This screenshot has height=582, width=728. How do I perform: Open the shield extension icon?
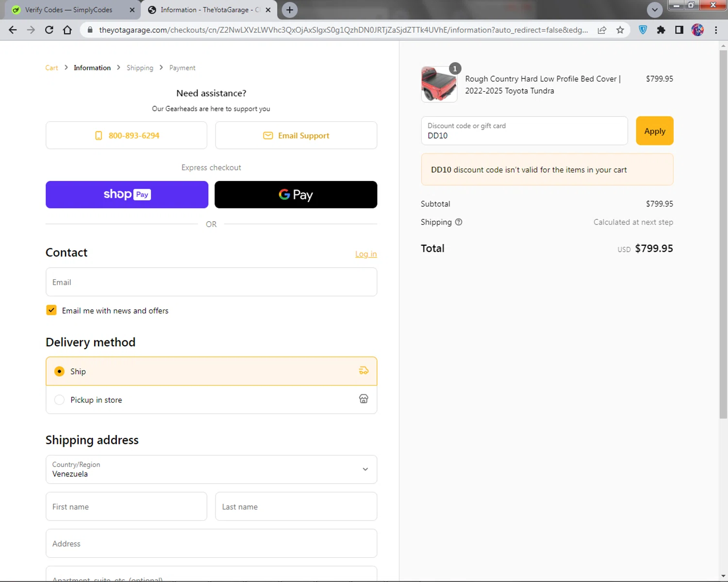(x=643, y=30)
